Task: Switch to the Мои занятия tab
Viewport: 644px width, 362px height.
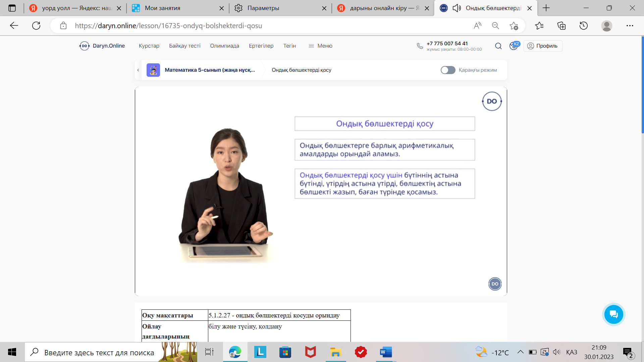Action: (x=163, y=8)
